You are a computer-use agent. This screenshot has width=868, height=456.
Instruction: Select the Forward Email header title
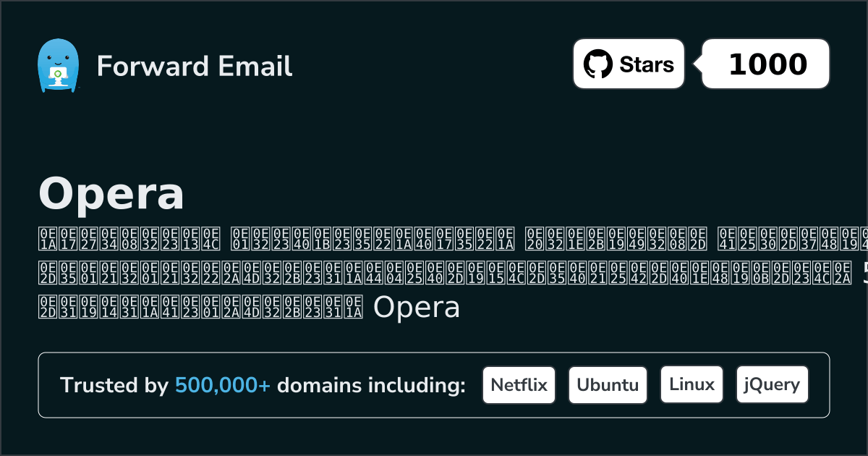[194, 67]
